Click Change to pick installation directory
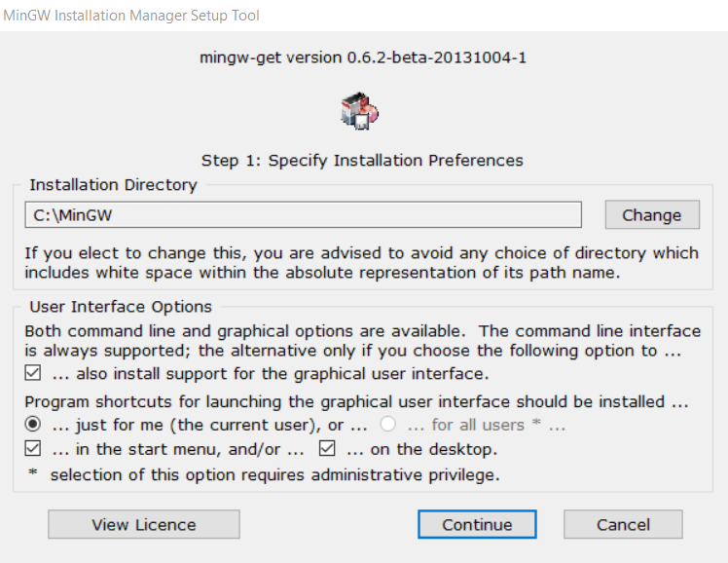The height and width of the screenshot is (563, 728). click(x=652, y=214)
